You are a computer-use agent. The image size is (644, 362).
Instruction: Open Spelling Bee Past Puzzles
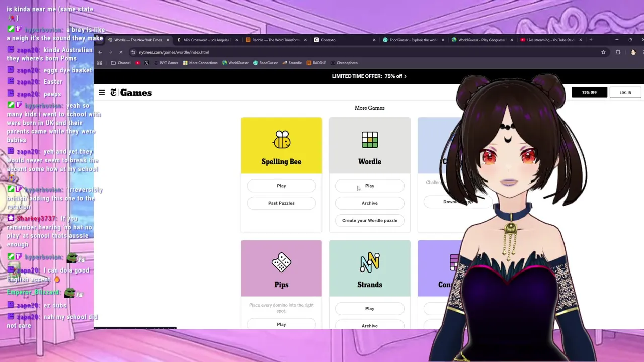(281, 203)
